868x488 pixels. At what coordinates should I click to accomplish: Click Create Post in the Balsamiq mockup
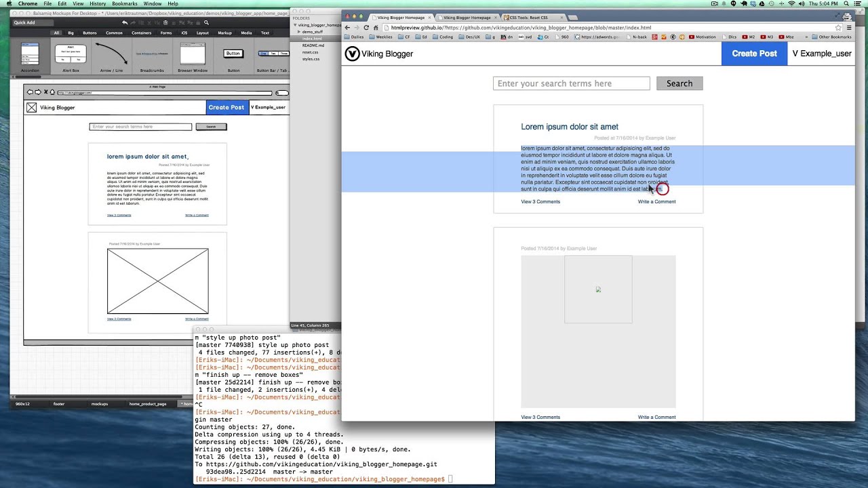226,107
